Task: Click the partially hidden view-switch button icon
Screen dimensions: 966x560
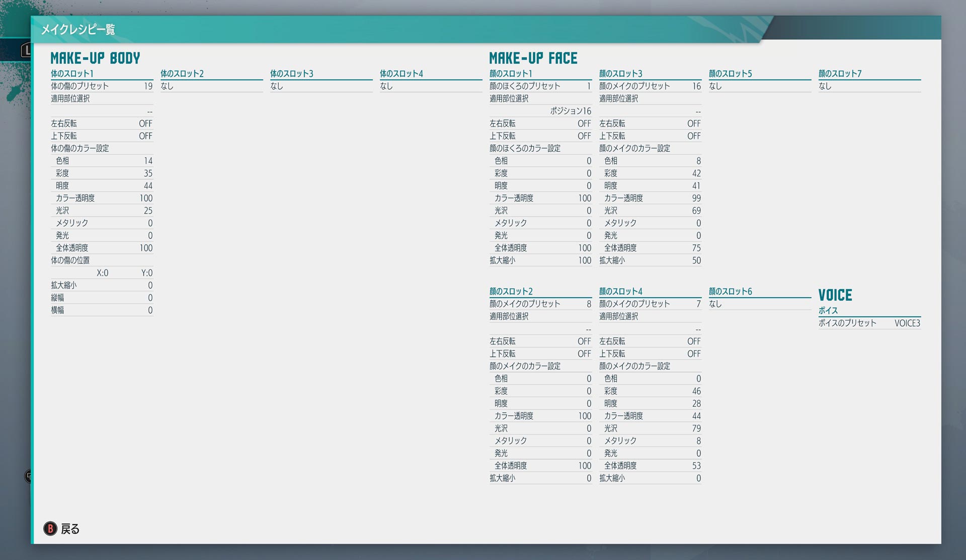Action: pos(28,476)
